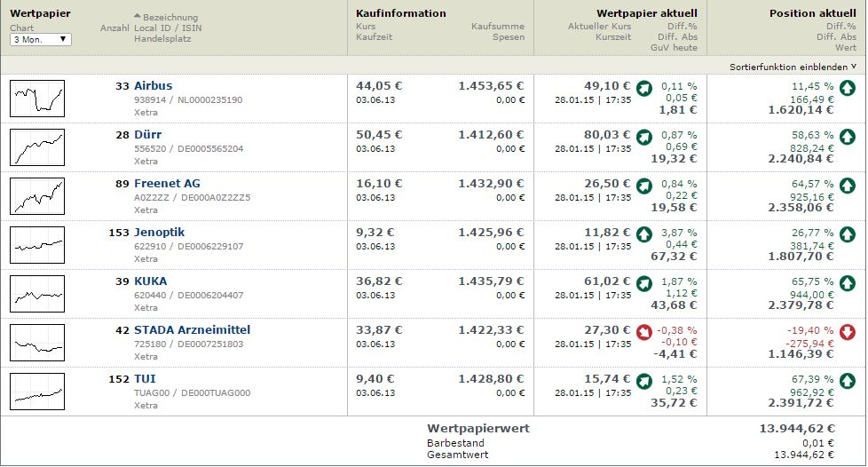Click Freenet AG green position arrow
Image resolution: width=868 pixels, height=467 pixels.
point(847,186)
